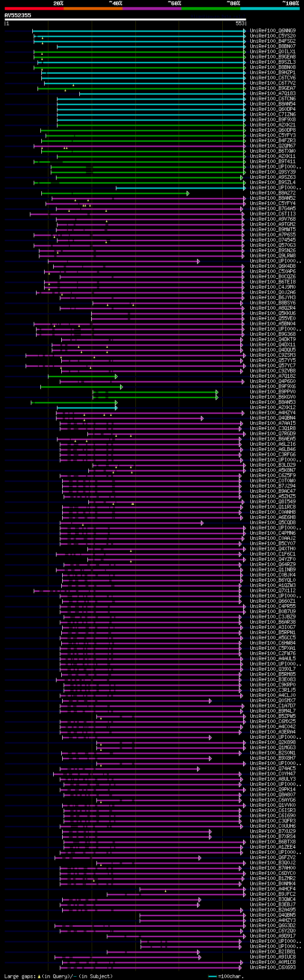Viewport: 304px width, 980px height.
Task: Select label UniRef100_O74545
Action: click(x=273, y=240)
